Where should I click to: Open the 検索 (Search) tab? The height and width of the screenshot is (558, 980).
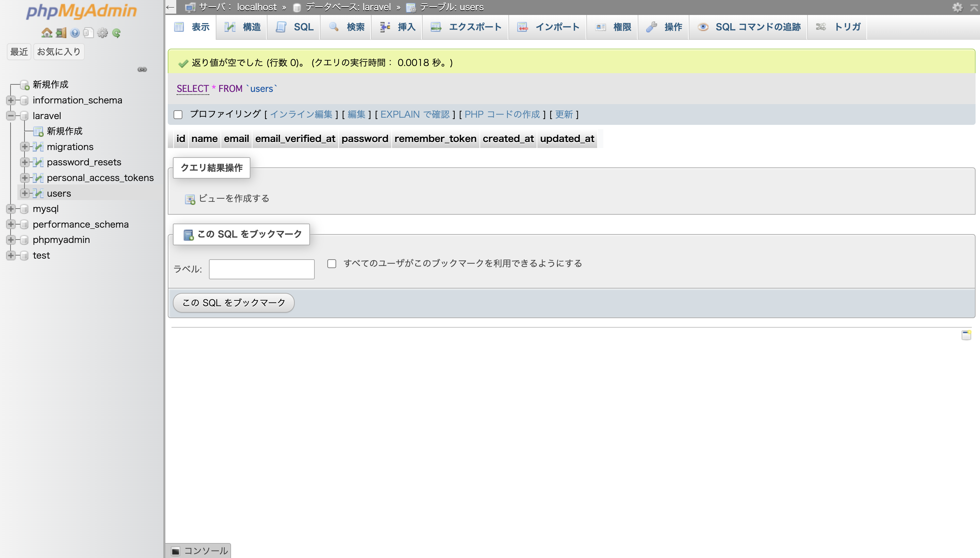346,27
